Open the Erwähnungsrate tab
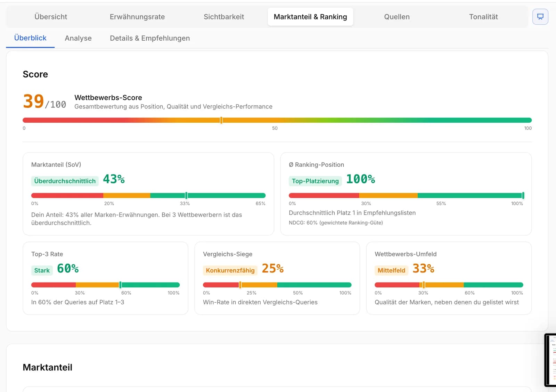The width and height of the screenshot is (556, 392). [137, 17]
